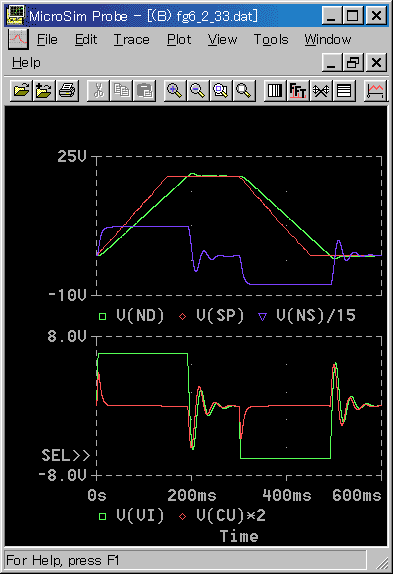Select the V(ND) trace legend label
Screen dimensions: 393x574
tap(141, 316)
